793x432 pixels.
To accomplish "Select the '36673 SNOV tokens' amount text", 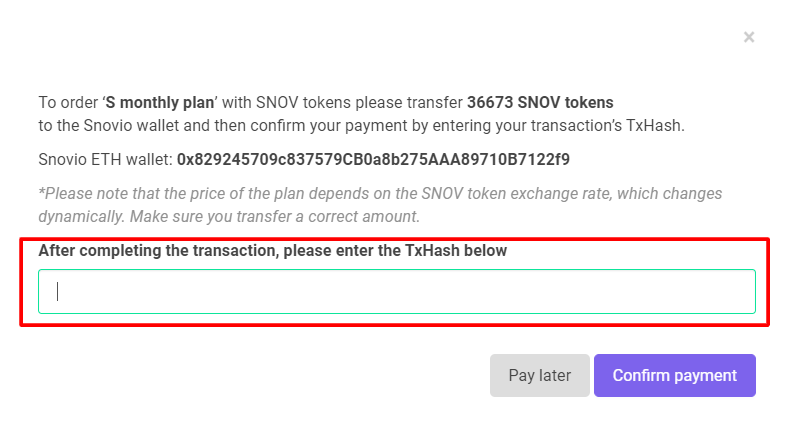I will (x=540, y=102).
